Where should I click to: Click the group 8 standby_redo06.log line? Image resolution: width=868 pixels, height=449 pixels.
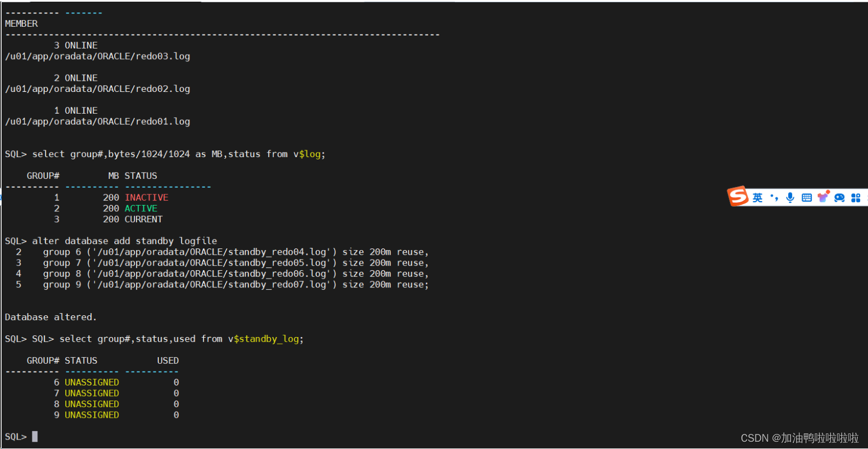pyautogui.click(x=236, y=274)
